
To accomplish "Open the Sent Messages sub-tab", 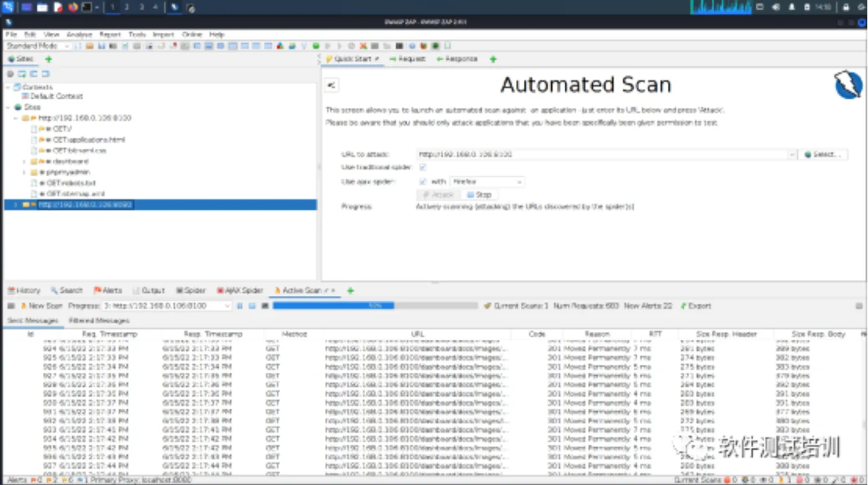I will point(32,321).
